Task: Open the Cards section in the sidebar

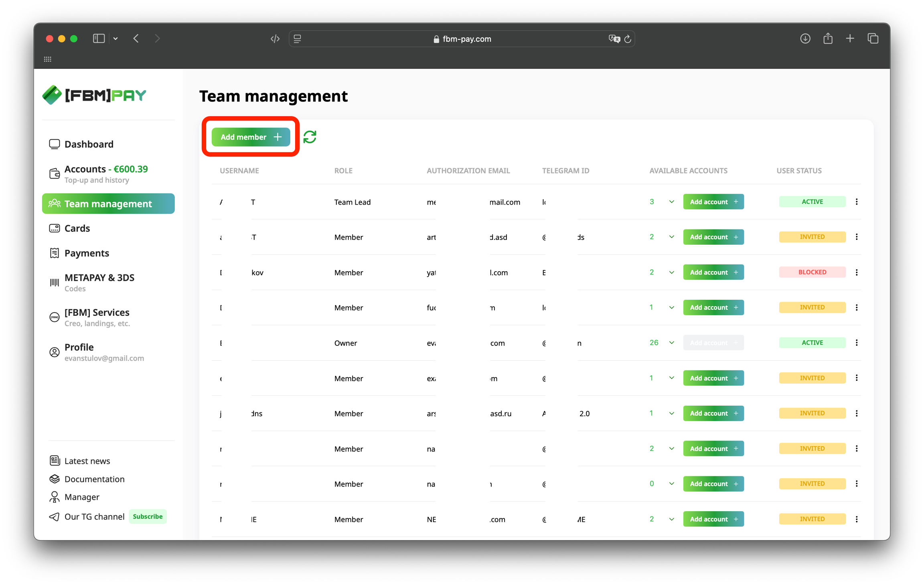Action: (77, 228)
